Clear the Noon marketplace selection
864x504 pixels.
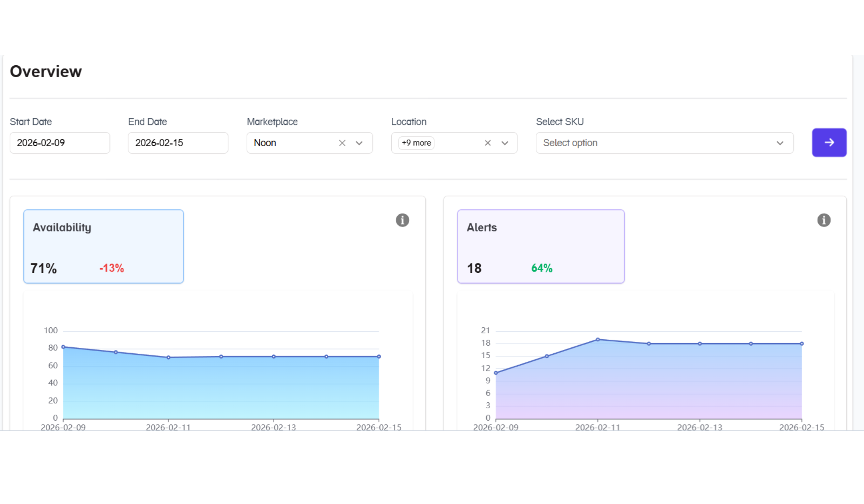click(342, 143)
